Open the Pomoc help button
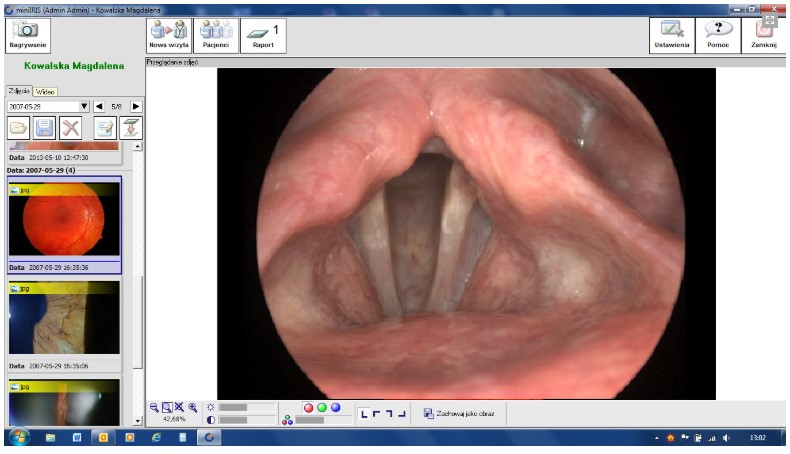 click(718, 35)
